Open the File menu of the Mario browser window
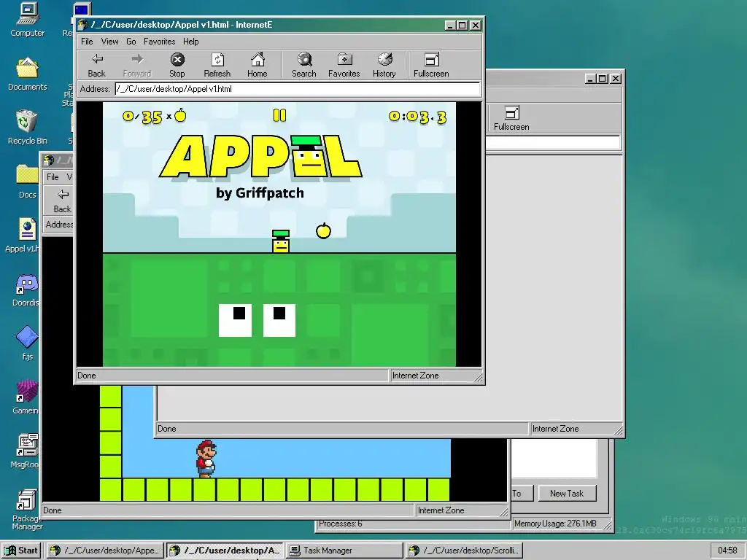Image resolution: width=747 pixels, height=560 pixels. pyautogui.click(x=53, y=177)
